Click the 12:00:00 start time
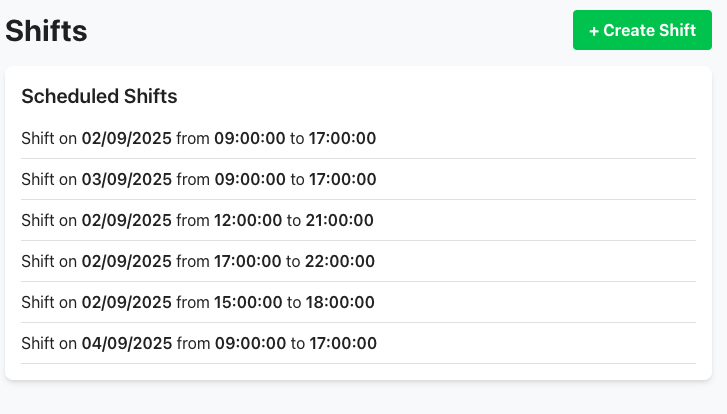This screenshot has height=414, width=727. tap(248, 221)
